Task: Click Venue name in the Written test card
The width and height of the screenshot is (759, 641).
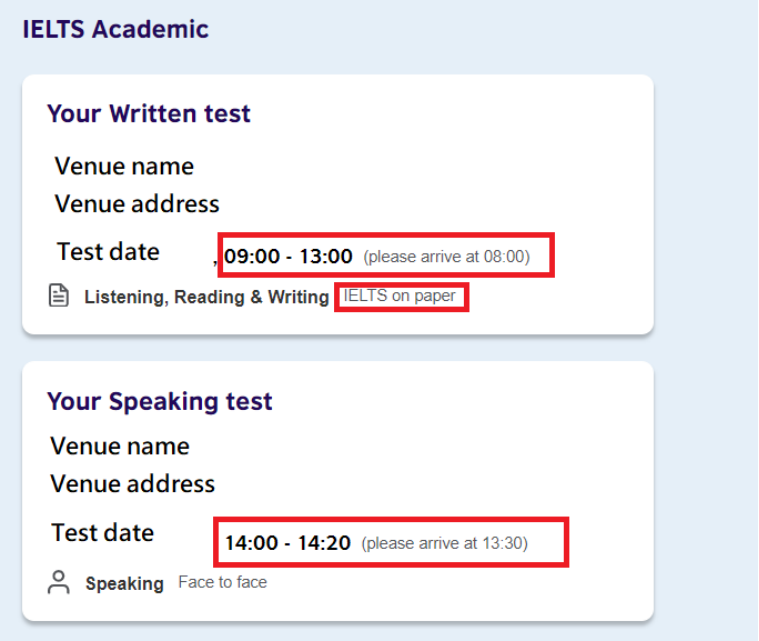Action: pyautogui.click(x=124, y=166)
